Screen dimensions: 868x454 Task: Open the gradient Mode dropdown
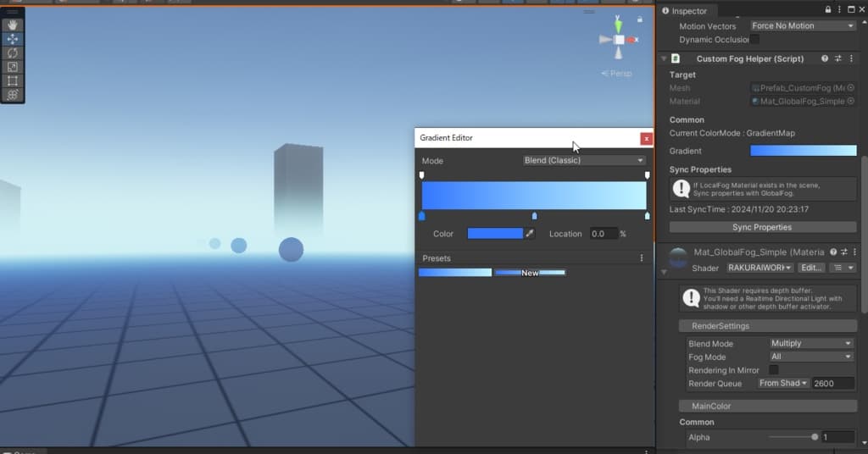(583, 161)
